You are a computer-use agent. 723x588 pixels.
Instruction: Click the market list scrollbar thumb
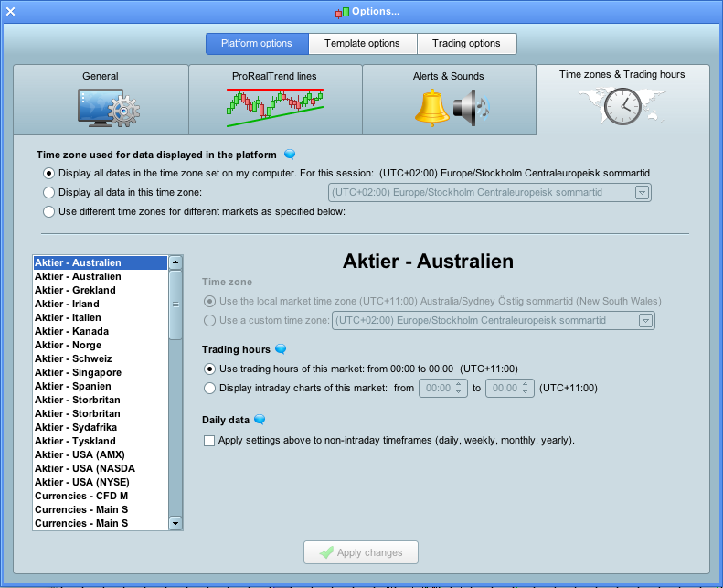tap(175, 305)
